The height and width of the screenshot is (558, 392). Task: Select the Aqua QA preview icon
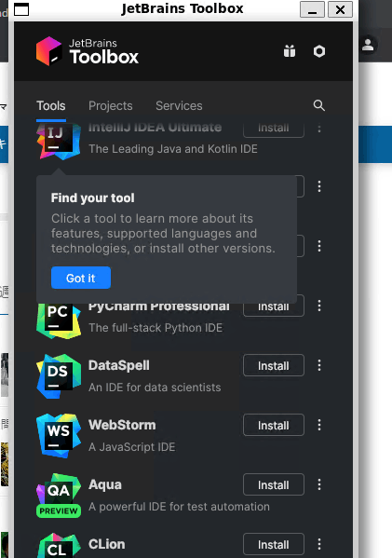[59, 496]
